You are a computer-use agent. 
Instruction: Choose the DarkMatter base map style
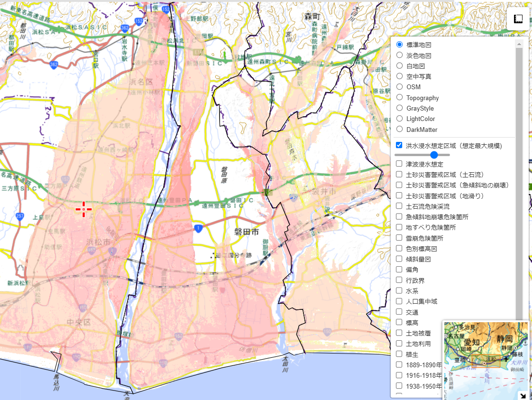pyautogui.click(x=399, y=129)
